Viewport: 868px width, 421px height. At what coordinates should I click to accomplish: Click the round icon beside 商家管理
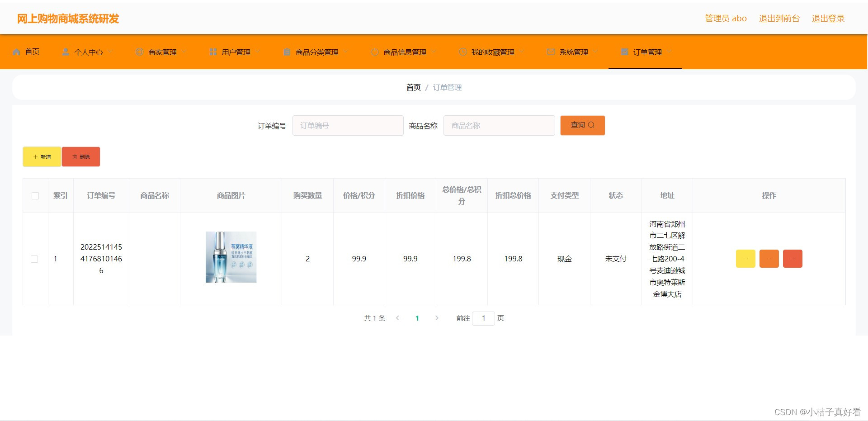(140, 52)
